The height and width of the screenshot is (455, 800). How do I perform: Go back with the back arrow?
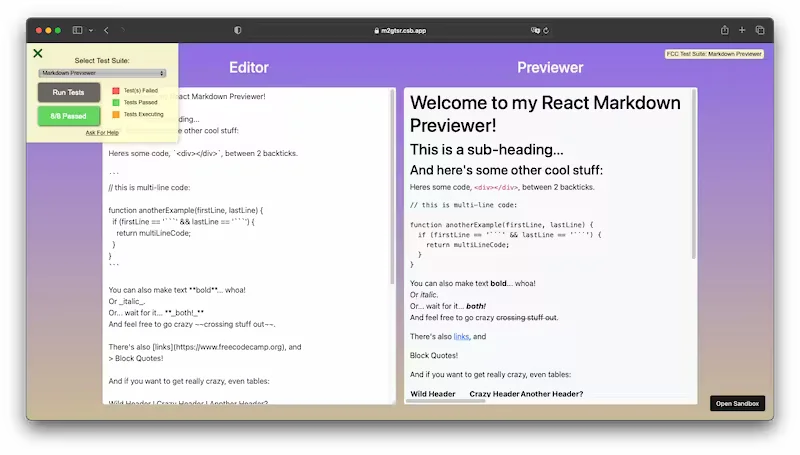click(x=106, y=30)
